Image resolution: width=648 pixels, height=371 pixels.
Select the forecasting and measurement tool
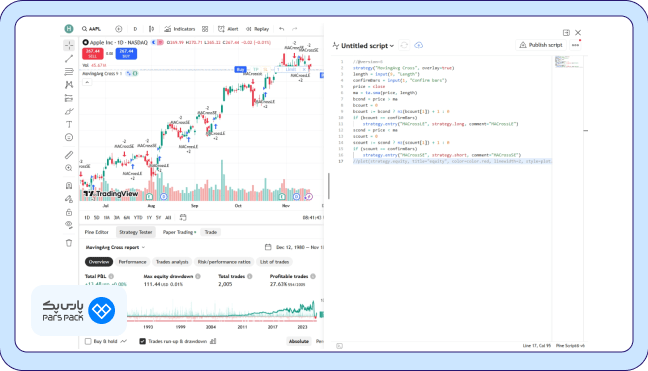tap(69, 98)
